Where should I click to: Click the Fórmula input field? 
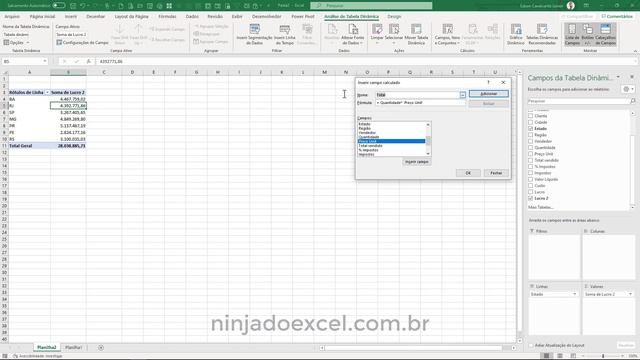420,103
